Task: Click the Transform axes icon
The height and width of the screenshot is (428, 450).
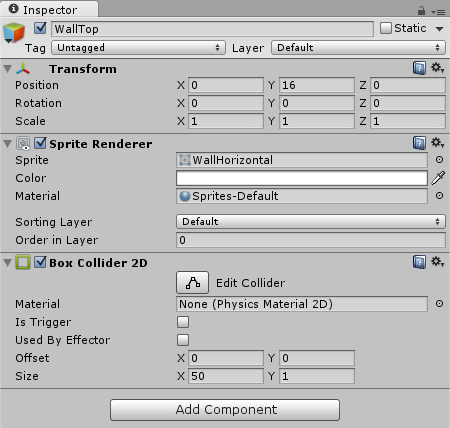Action: click(x=23, y=69)
